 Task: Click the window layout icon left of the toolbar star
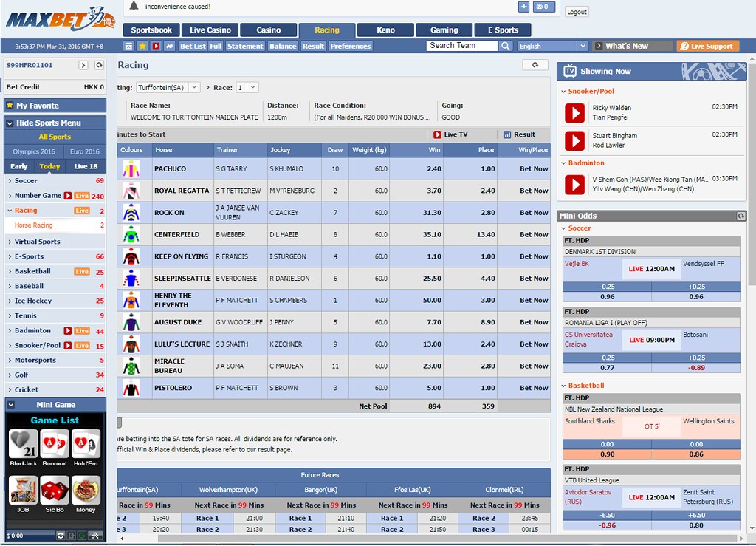128,46
